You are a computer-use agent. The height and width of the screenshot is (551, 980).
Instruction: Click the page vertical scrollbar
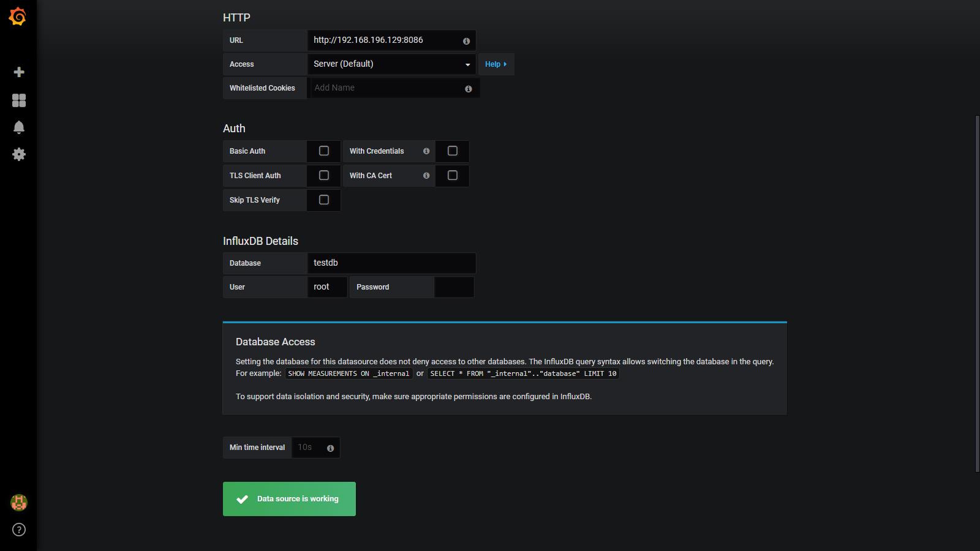pyautogui.click(x=977, y=294)
